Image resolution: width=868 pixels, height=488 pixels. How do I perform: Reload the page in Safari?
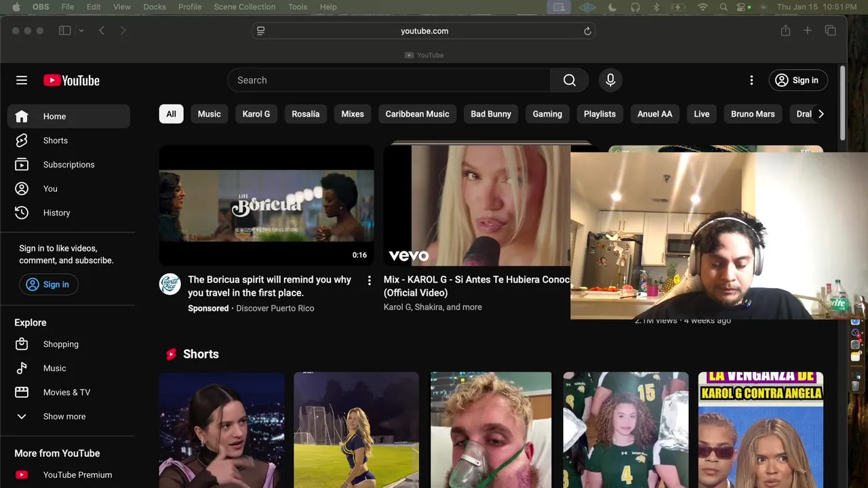[587, 31]
